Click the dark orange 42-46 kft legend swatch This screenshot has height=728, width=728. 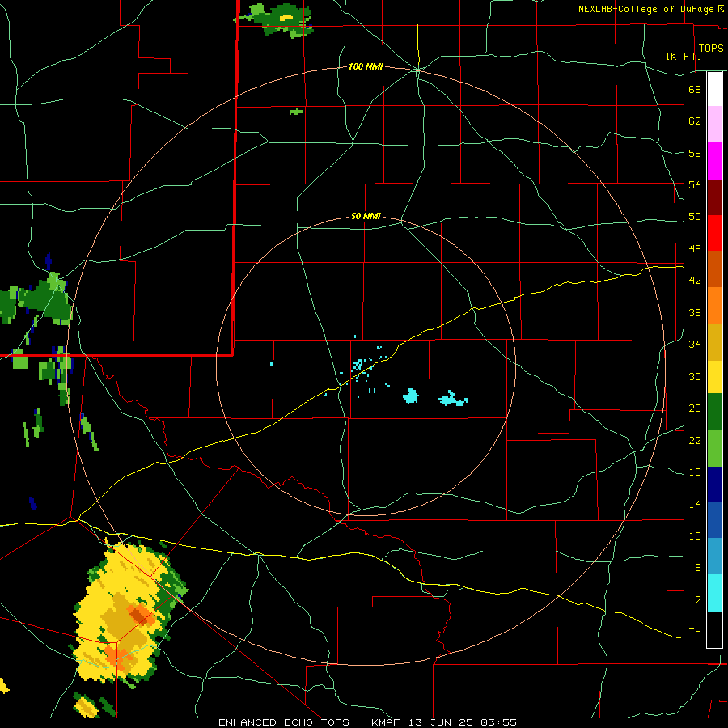pos(714,269)
